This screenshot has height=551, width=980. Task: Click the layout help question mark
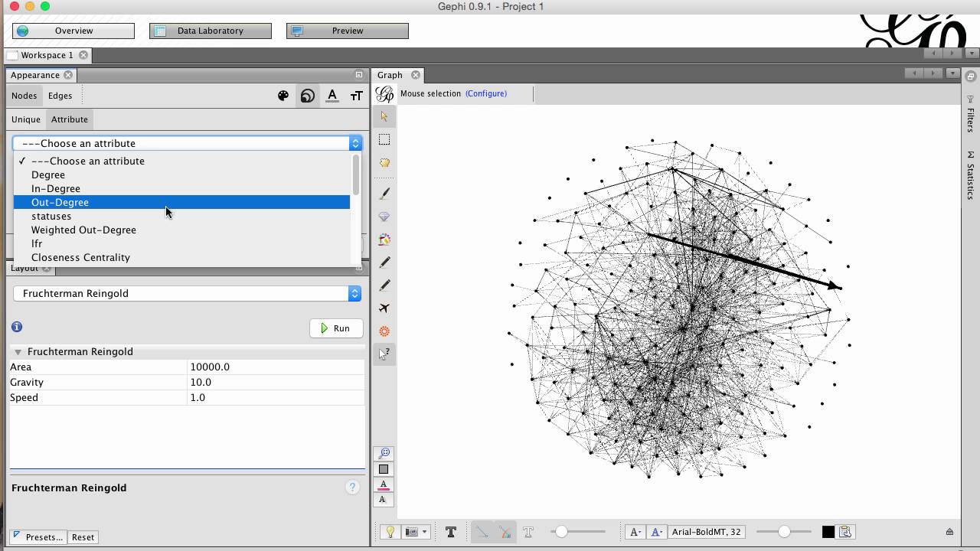[x=352, y=487]
